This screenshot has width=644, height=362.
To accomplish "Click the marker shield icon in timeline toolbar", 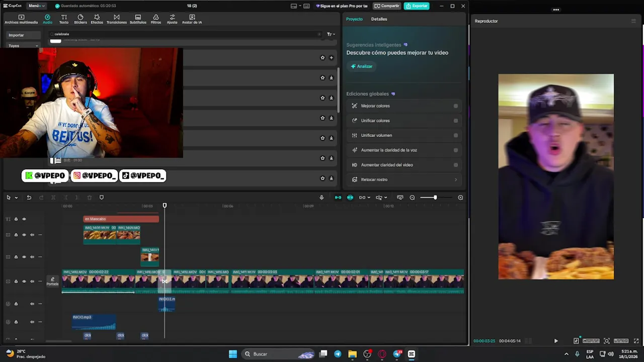I will click(x=101, y=198).
